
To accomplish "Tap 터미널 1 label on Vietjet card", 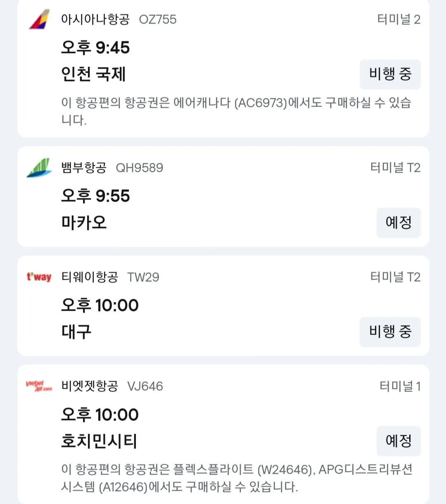I will [x=400, y=386].
